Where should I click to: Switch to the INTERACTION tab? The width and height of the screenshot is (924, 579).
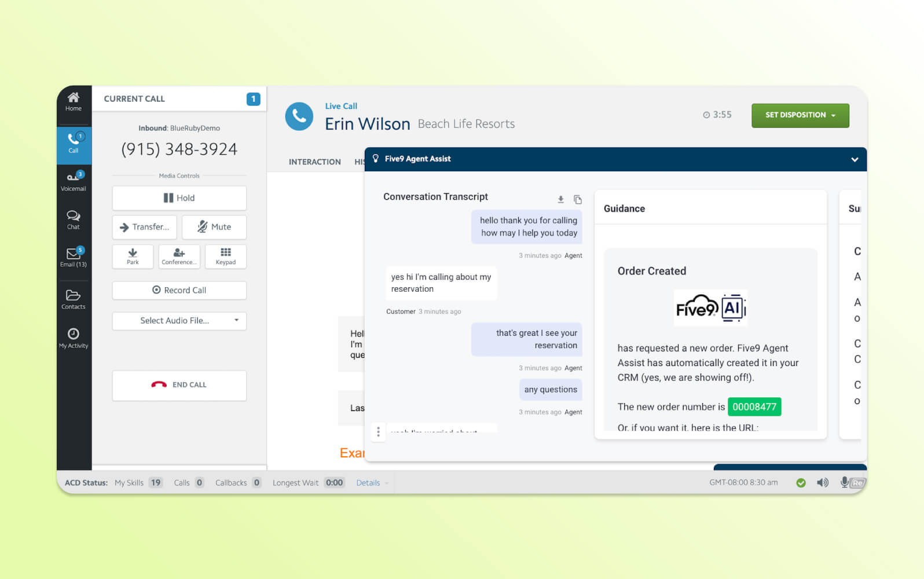[x=314, y=162]
